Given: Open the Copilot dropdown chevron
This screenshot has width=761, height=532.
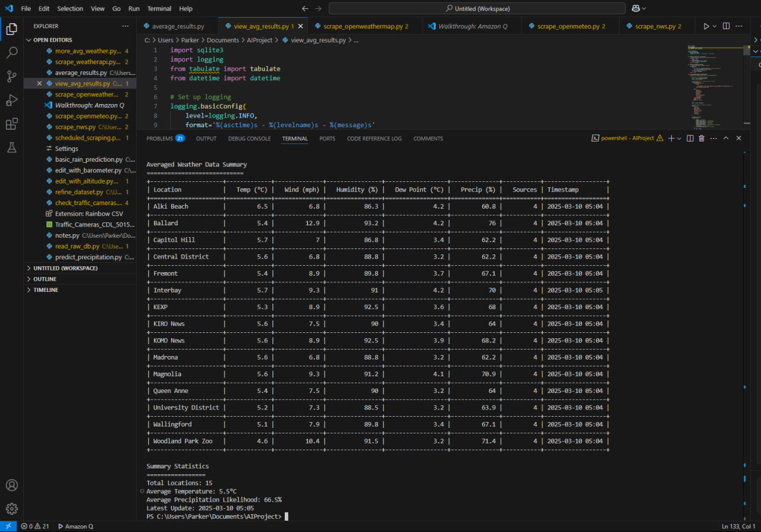Looking at the screenshot, I should (x=644, y=8).
